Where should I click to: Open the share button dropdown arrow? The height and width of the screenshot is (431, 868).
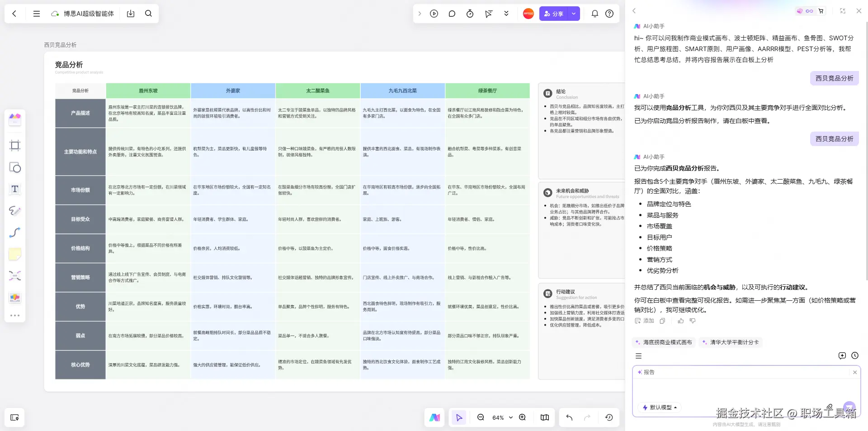click(574, 14)
